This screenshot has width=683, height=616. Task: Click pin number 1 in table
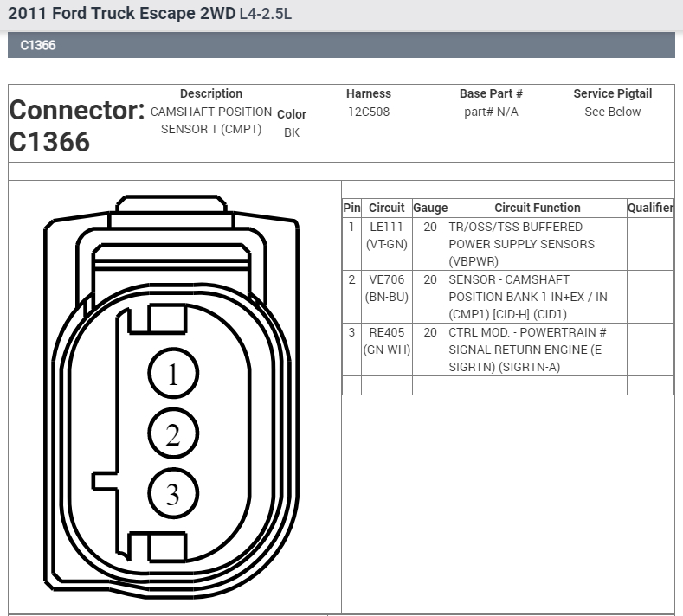tap(351, 227)
